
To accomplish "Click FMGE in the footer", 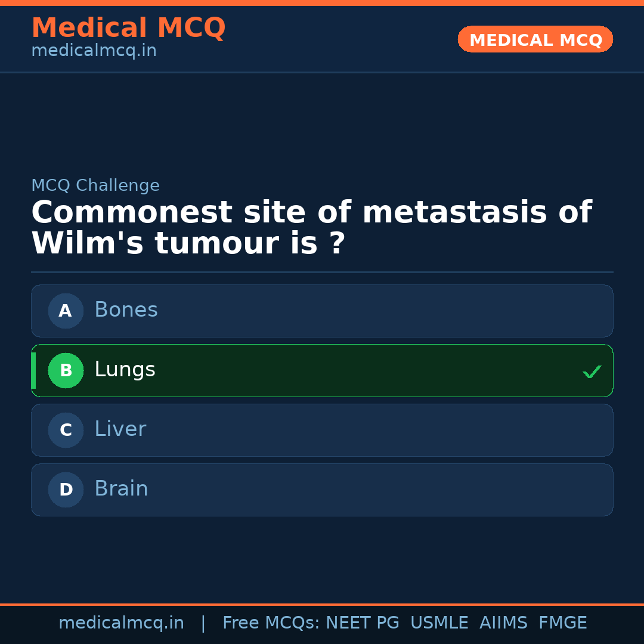I will [562, 623].
